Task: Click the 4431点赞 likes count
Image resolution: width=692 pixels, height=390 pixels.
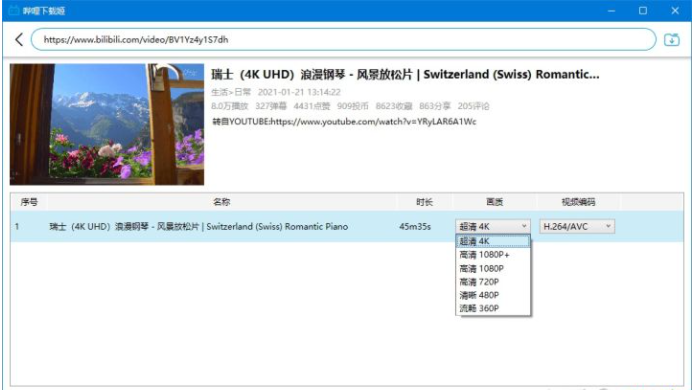Action: click(x=312, y=106)
